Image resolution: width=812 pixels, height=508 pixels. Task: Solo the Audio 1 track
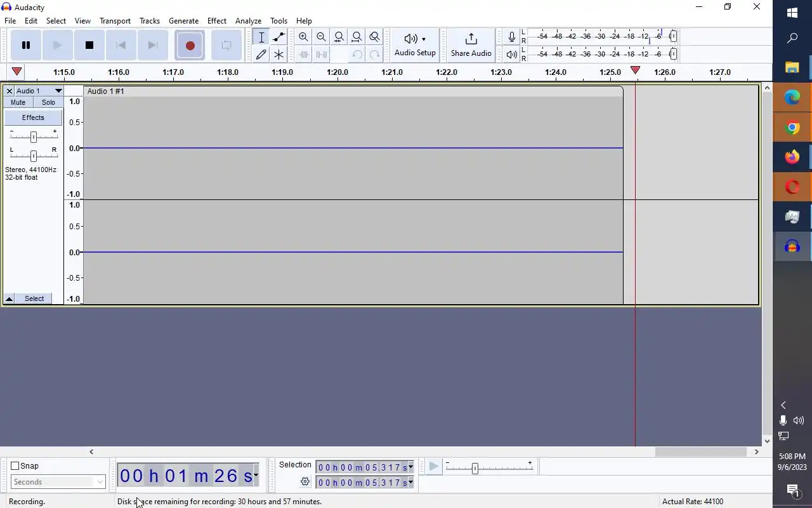click(x=48, y=102)
